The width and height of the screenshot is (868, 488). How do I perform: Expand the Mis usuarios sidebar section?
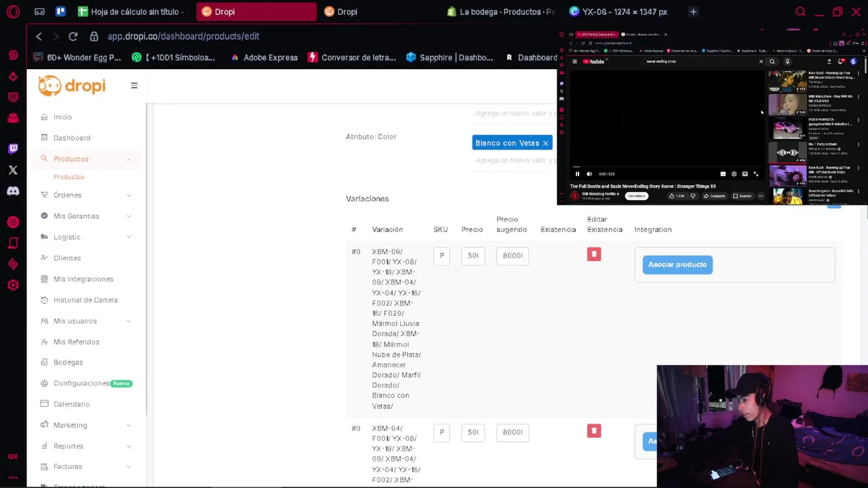[x=129, y=321]
